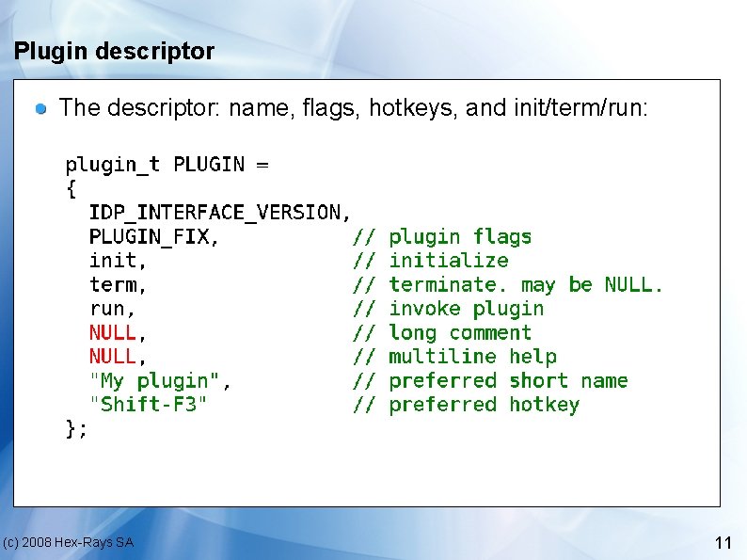
Task: Click the slide number 11
Action: 723,542
